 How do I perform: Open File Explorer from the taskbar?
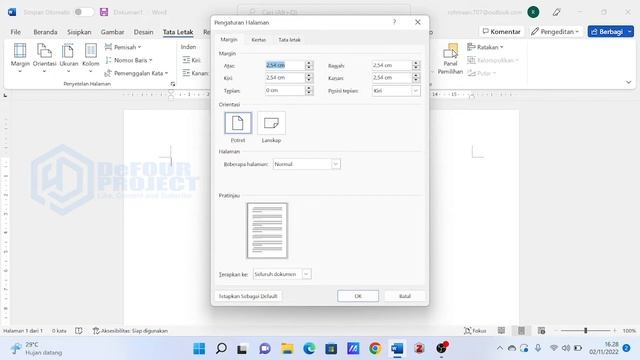pos(287,349)
